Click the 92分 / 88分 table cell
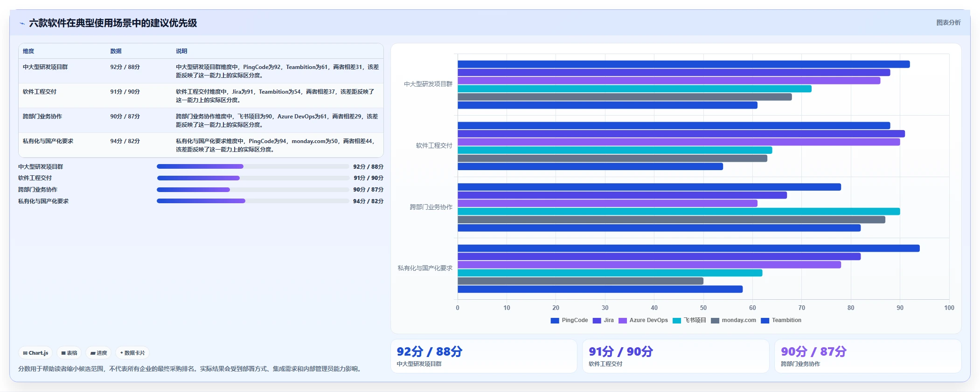This screenshot has height=392, width=980. pos(125,67)
